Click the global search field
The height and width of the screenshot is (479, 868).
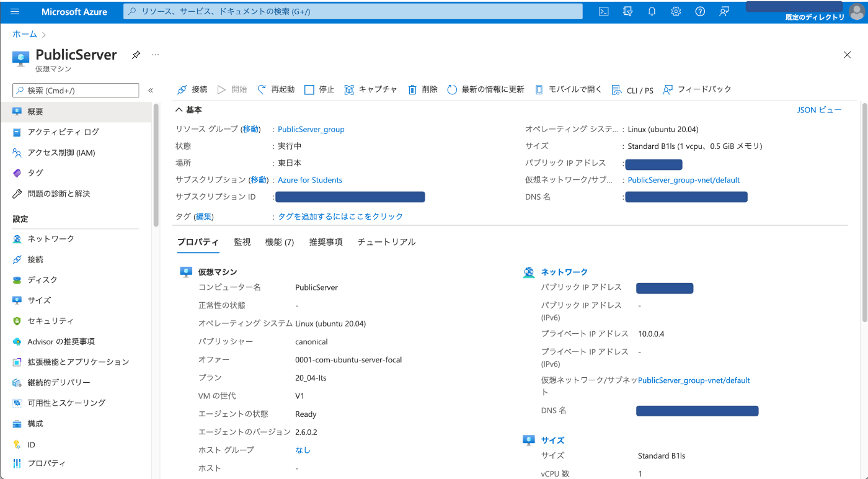tap(353, 12)
